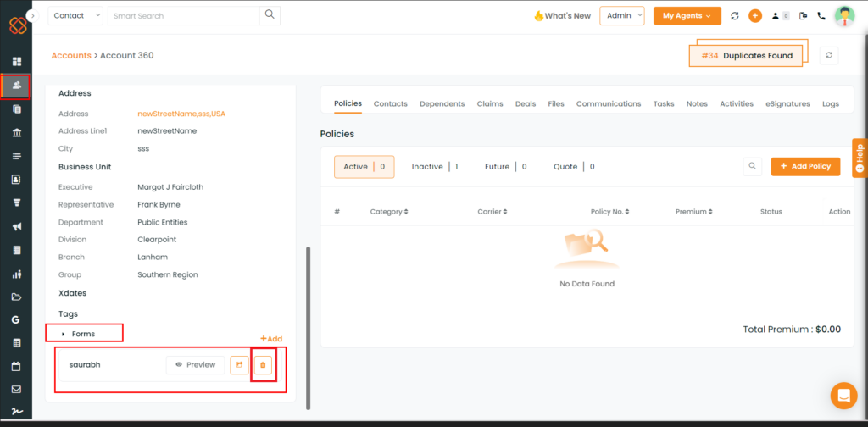The height and width of the screenshot is (427, 868).
Task: Select the Quote policies filter
Action: [574, 167]
